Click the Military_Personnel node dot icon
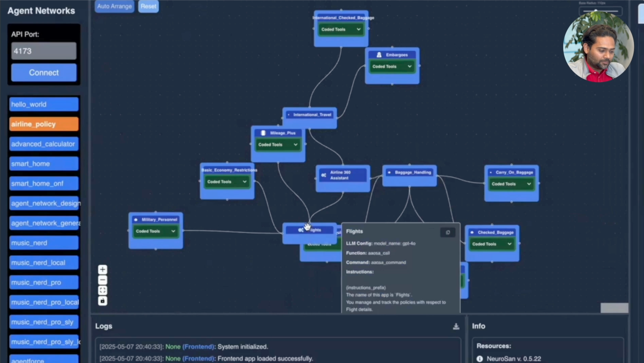 pos(136,220)
